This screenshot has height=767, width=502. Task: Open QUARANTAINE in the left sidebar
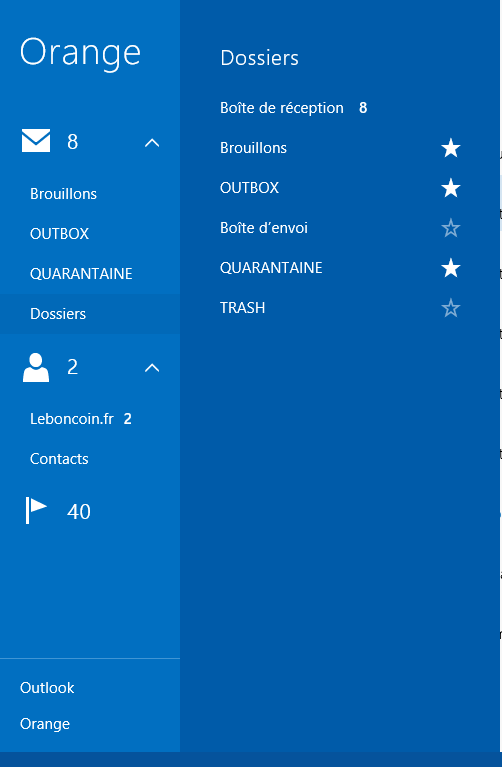click(x=81, y=273)
